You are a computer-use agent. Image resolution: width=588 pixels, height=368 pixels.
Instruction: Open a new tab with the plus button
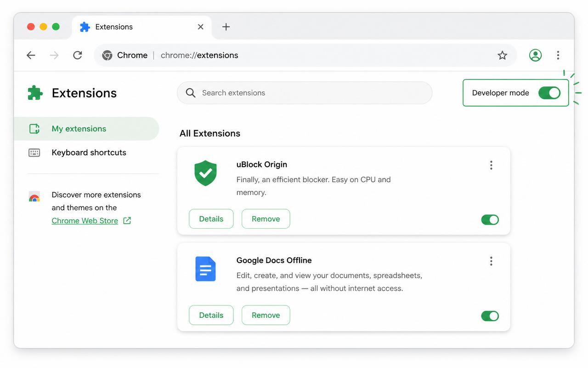pyautogui.click(x=226, y=27)
